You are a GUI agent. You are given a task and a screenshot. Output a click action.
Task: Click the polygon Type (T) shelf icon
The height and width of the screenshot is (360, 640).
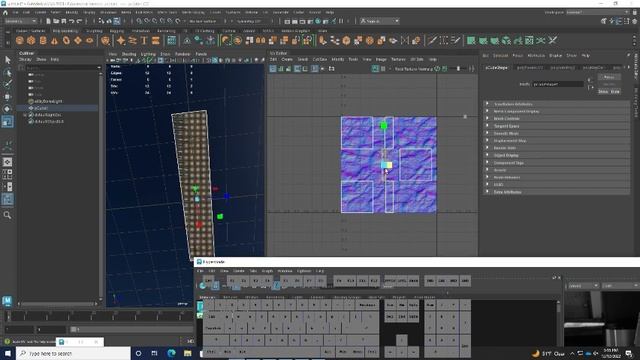[144, 40]
